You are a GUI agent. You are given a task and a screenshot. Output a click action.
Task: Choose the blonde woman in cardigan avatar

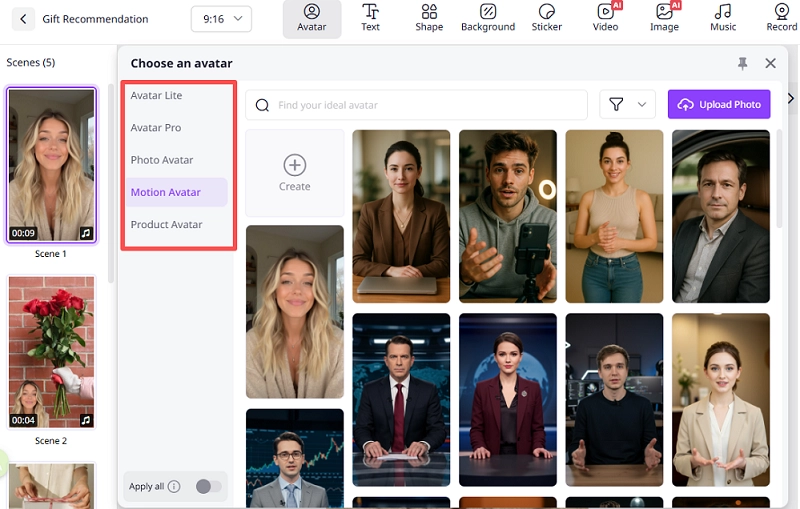[x=295, y=312]
